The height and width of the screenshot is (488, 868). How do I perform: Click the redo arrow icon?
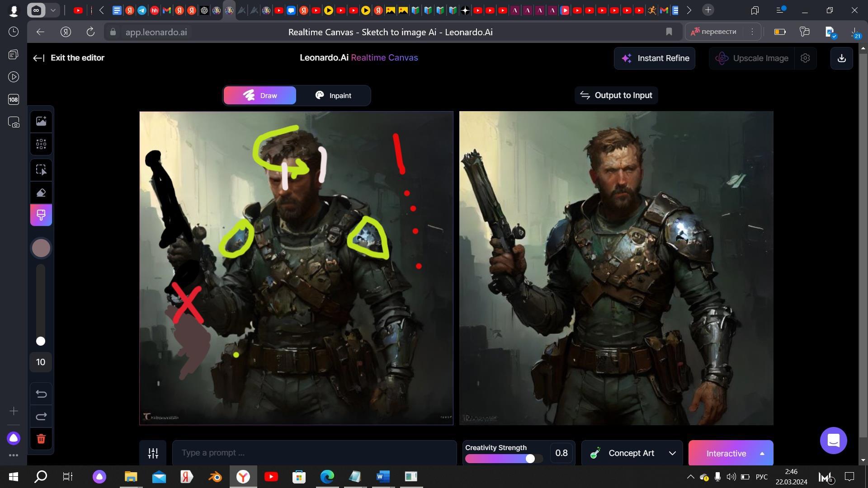[x=41, y=416]
